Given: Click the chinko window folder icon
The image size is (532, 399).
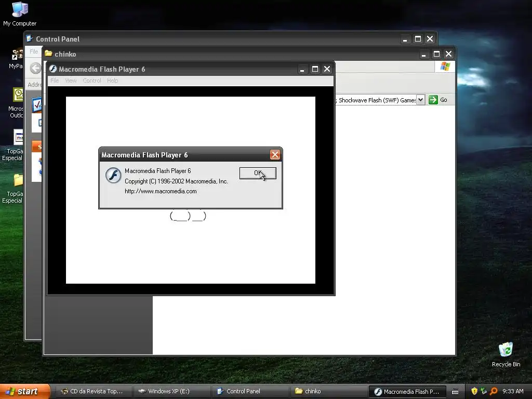Looking at the screenshot, I should point(48,54).
